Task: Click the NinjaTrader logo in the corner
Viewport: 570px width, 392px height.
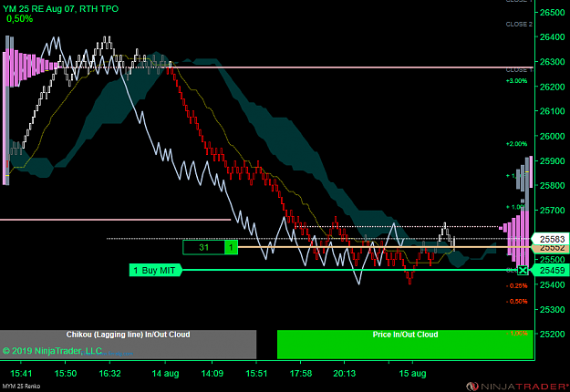Action: point(517,386)
